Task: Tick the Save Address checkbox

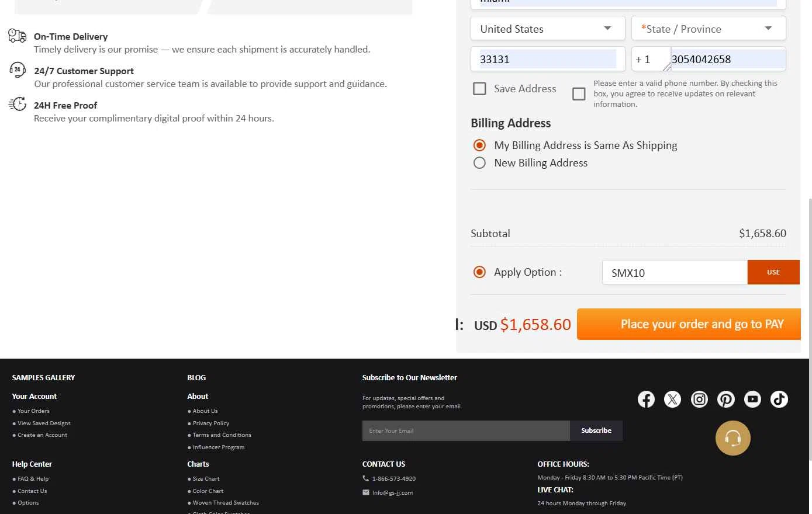Action: pyautogui.click(x=479, y=89)
